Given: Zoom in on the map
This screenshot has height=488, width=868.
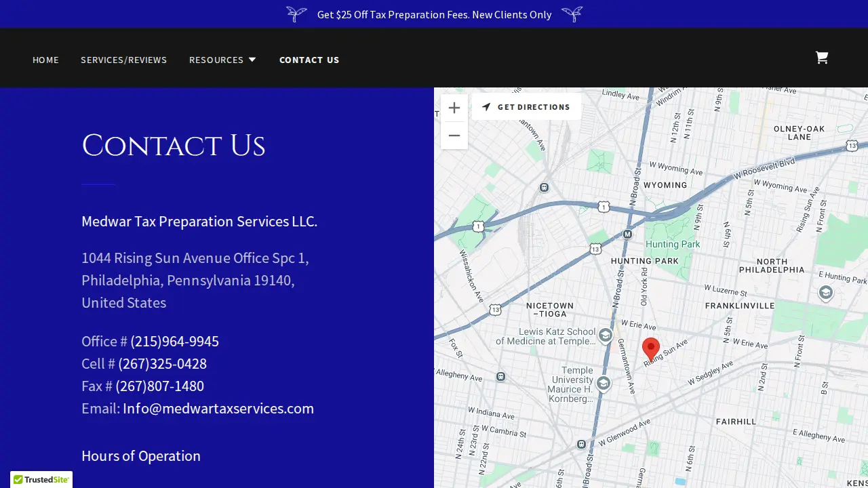Looking at the screenshot, I should [x=454, y=108].
